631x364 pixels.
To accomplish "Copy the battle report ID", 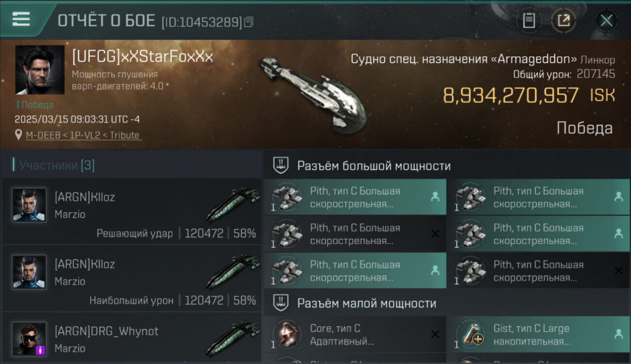I will pos(249,22).
